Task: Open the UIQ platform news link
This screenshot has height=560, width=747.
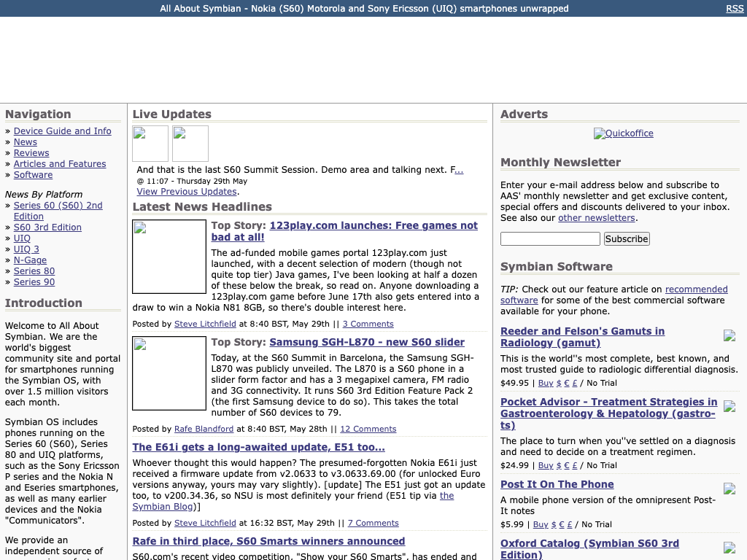Action: (x=22, y=238)
